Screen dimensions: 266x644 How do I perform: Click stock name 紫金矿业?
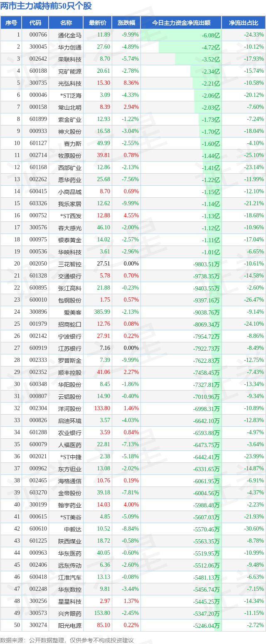70,120
